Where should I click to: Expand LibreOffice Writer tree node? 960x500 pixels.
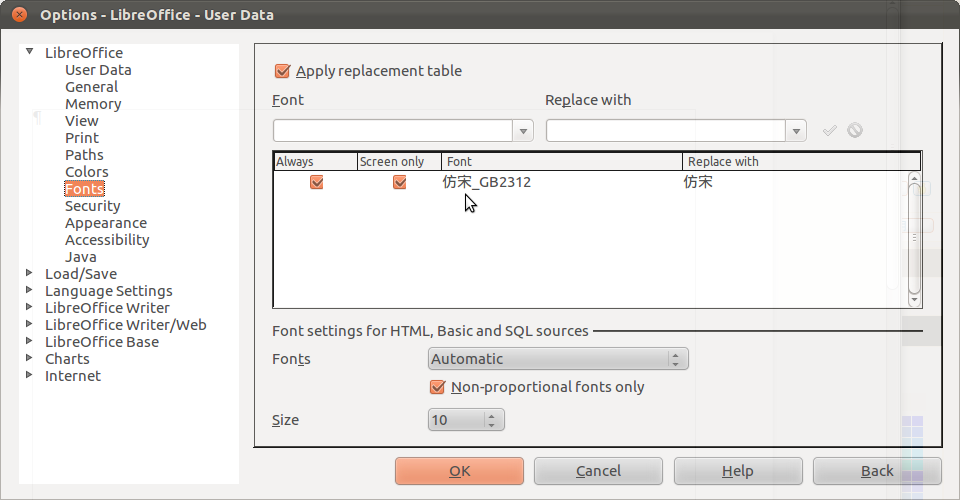point(29,307)
